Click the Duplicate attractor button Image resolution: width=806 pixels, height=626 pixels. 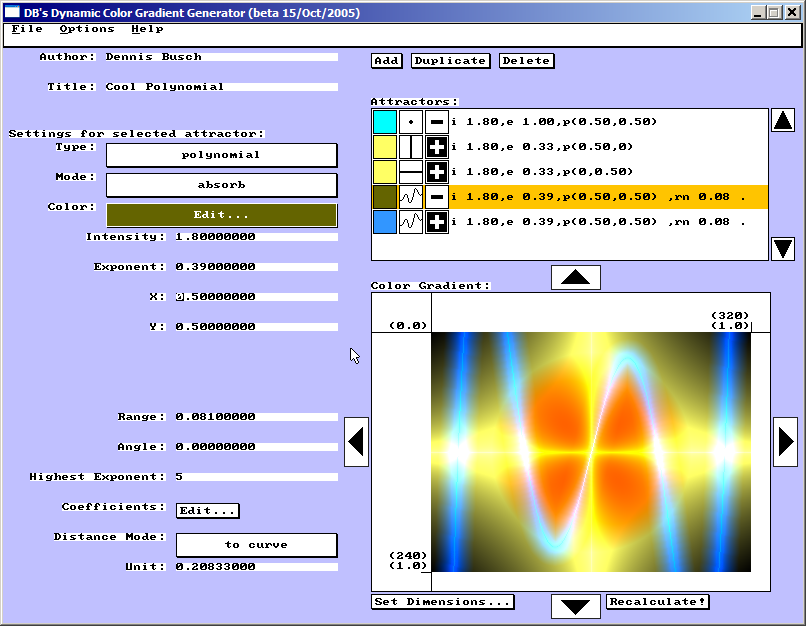[x=450, y=61]
